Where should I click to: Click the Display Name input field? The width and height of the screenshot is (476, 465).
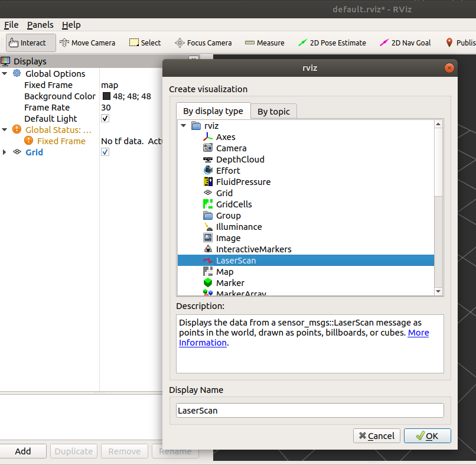click(x=309, y=410)
